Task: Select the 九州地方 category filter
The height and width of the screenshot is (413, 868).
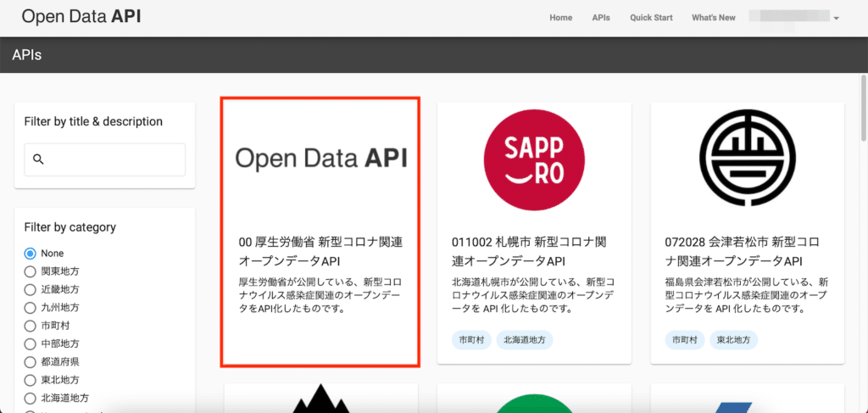Action: click(30, 307)
